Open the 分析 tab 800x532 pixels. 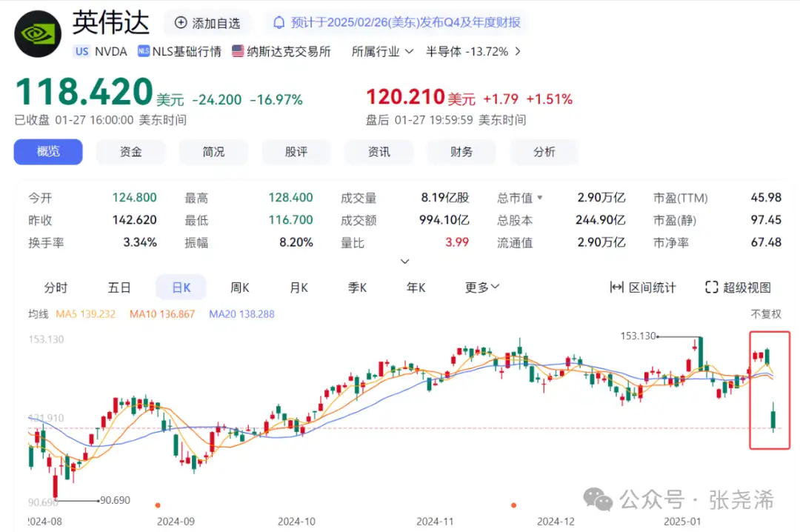point(544,152)
